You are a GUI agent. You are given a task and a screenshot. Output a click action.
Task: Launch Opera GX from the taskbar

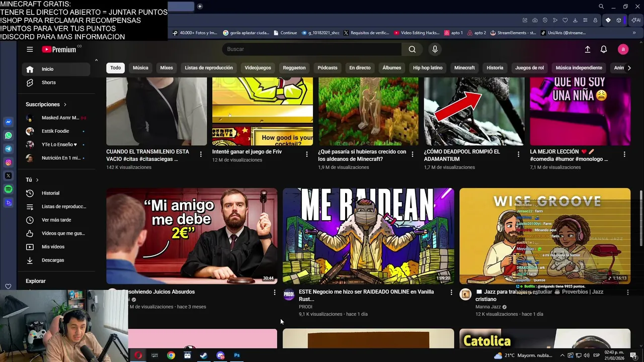pos(138,355)
